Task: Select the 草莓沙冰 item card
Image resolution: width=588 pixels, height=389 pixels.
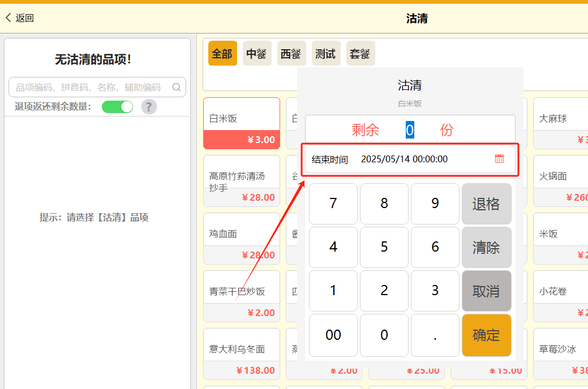Action: click(561, 354)
